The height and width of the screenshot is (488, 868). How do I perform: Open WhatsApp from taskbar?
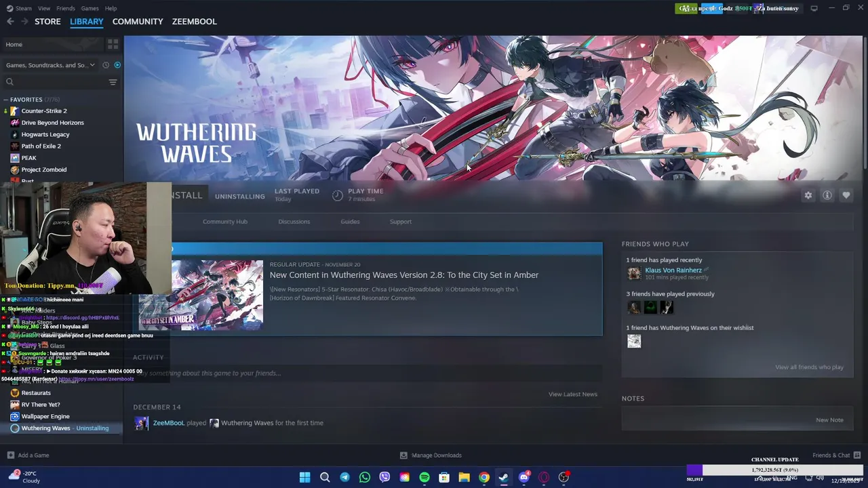pos(365,477)
